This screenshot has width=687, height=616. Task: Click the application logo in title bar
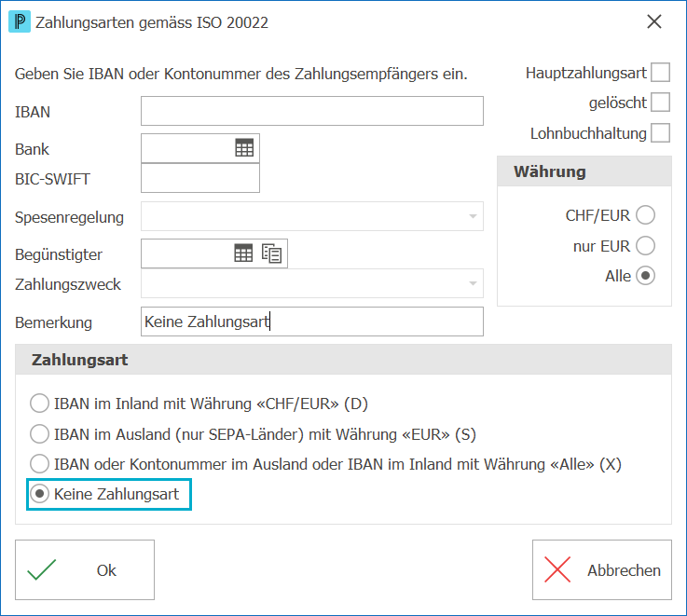[x=20, y=22]
